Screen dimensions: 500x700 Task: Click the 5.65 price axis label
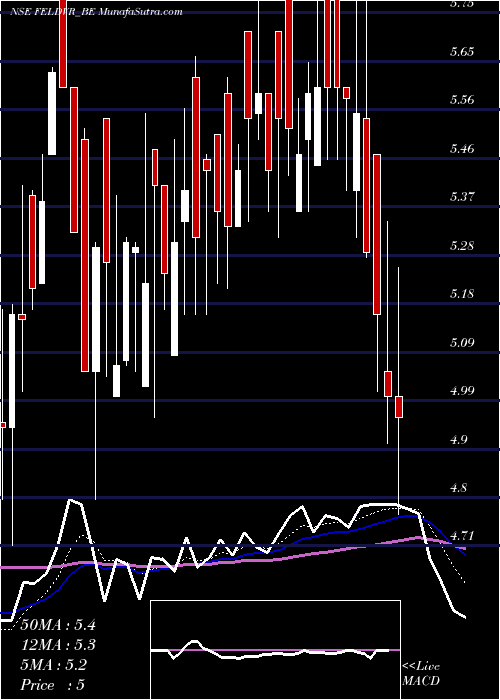[462, 52]
